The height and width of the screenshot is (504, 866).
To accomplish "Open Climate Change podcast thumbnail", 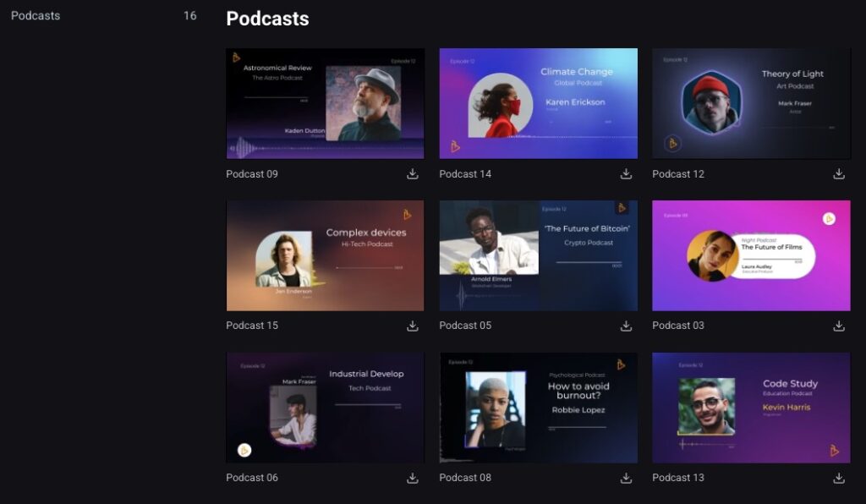I will point(538,103).
